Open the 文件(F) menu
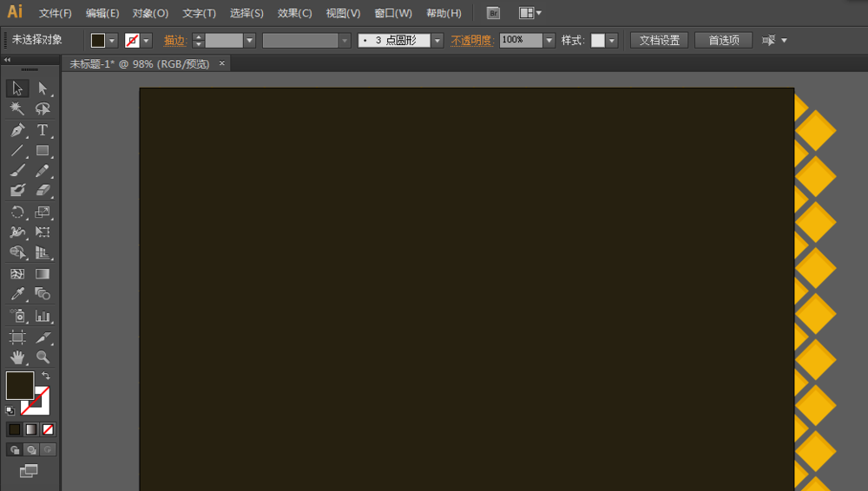 (x=56, y=13)
